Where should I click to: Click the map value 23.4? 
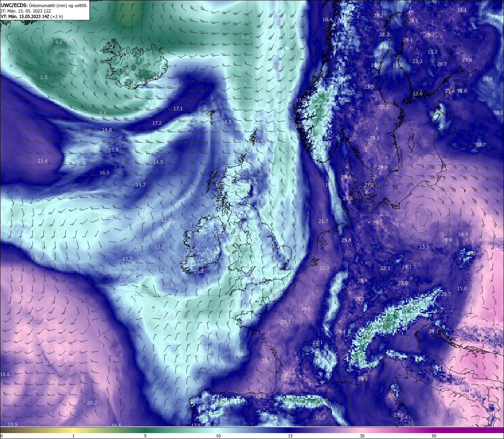coord(467,60)
